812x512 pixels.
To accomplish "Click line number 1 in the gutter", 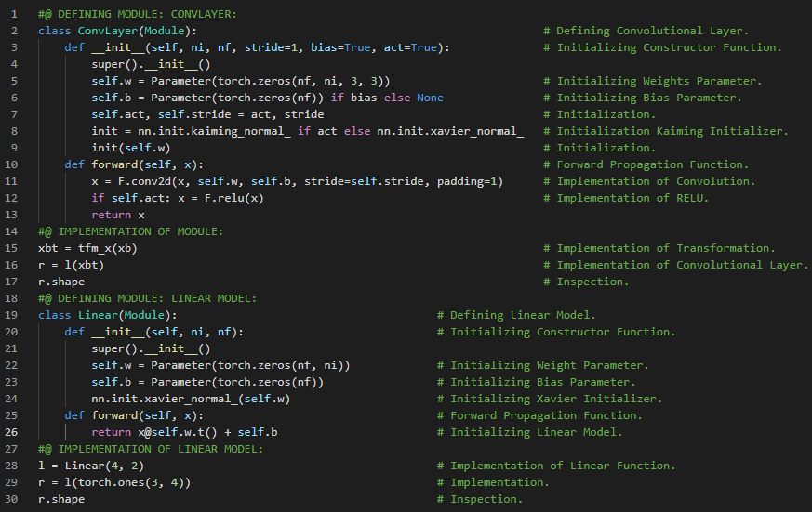I will coord(15,15).
